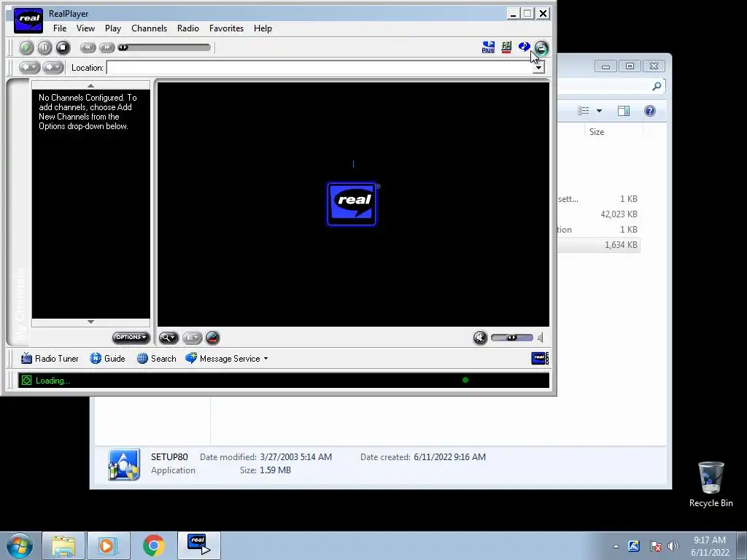This screenshot has width=747, height=560.
Task: Click the Rewind button in RealPlayer
Action: (88, 47)
